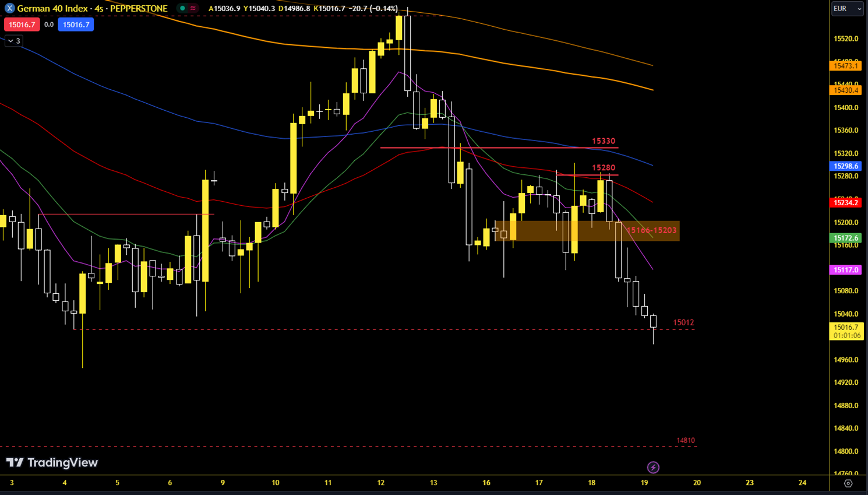Click the red sell price button 15016.7
This screenshot has width=868, height=495.
coord(22,24)
